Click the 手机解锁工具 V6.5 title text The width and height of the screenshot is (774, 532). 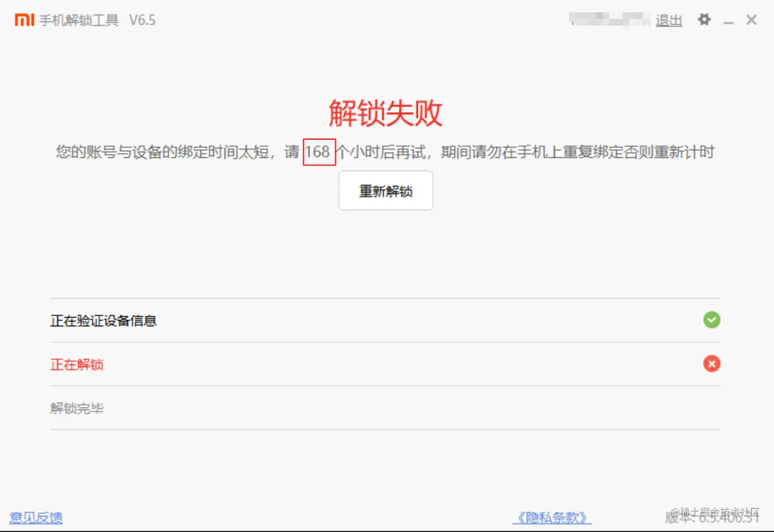97,20
